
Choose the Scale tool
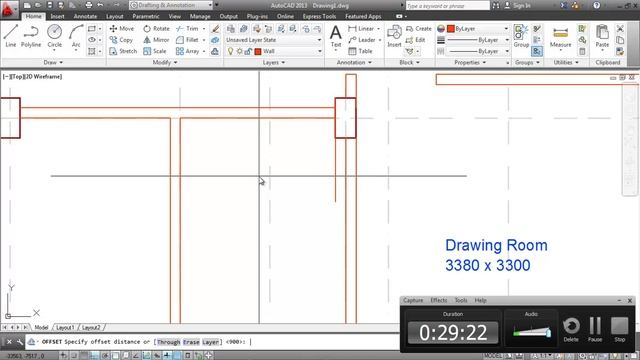(155, 51)
